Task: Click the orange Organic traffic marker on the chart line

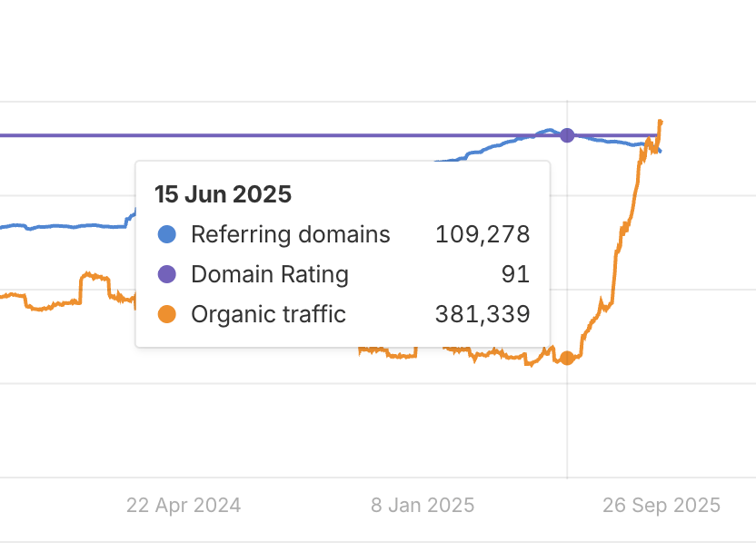Action: (567, 358)
